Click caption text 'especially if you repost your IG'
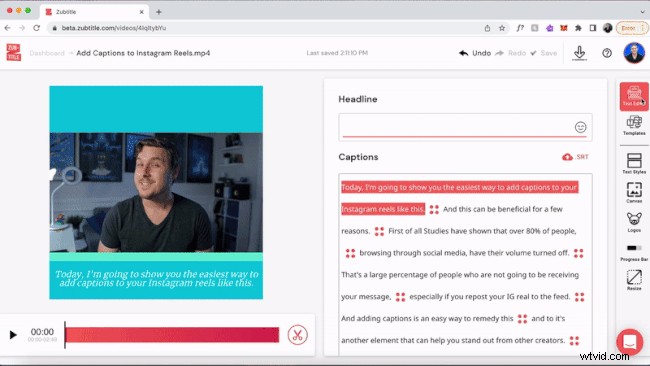The image size is (650, 366). 462,297
